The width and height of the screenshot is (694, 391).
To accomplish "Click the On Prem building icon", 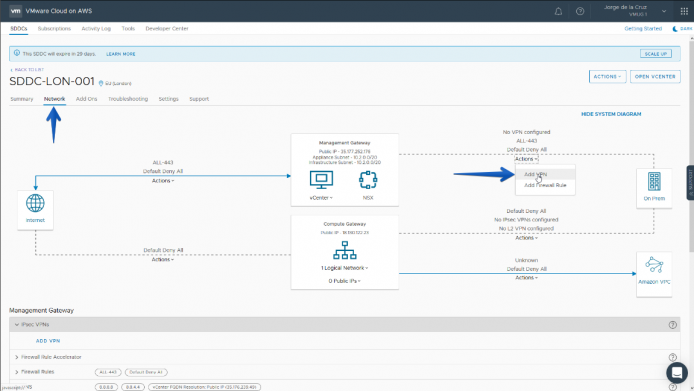I will [x=654, y=182].
